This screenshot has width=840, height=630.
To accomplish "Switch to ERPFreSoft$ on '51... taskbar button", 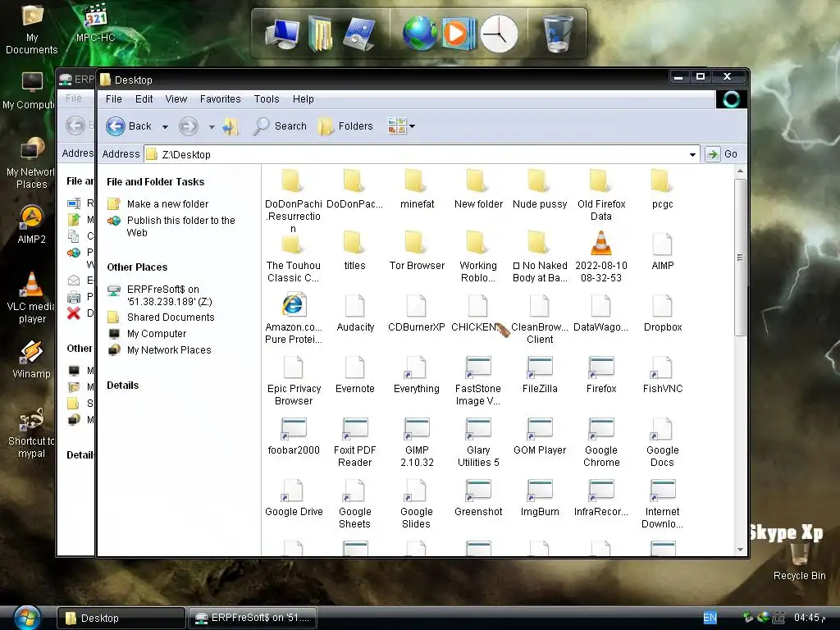I will point(253,618).
